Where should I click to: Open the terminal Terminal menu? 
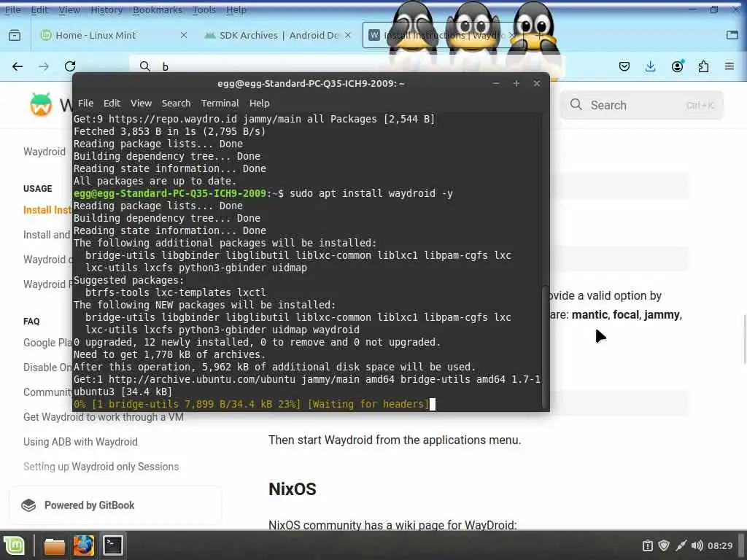(220, 104)
